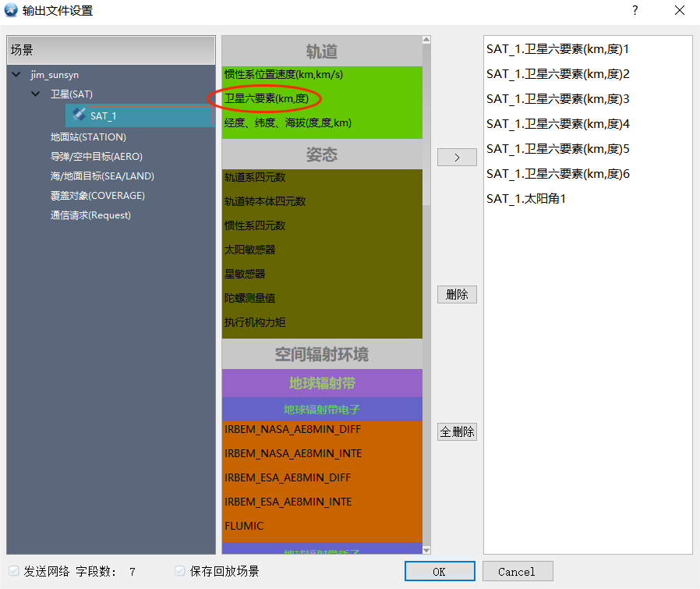The image size is (700, 589).
Task: Click the 轨道 category header
Action: (x=322, y=51)
